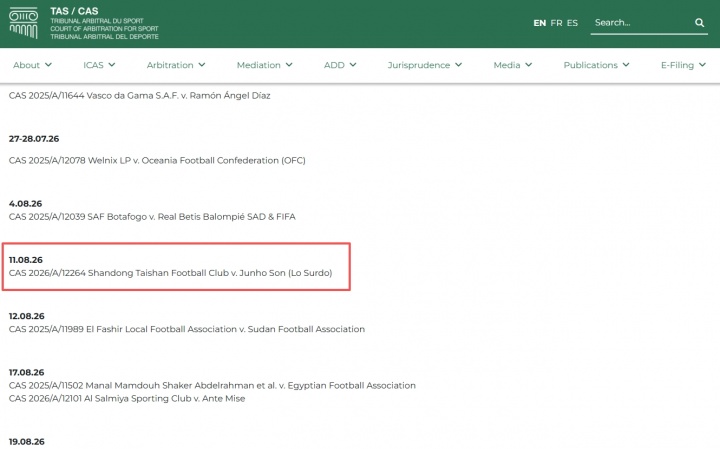This screenshot has width=720, height=449.
Task: Expand the chevron next to E-Filing
Action: point(702,65)
